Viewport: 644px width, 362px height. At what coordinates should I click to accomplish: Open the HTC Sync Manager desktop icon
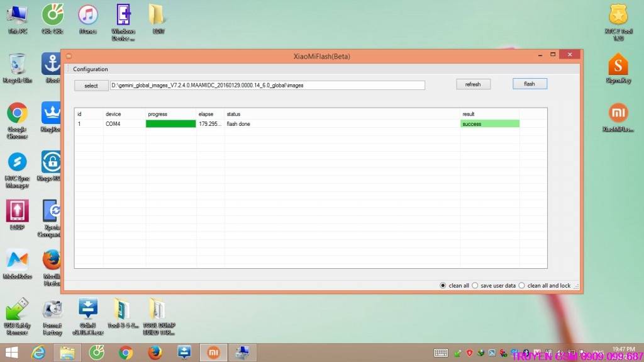pos(17,171)
